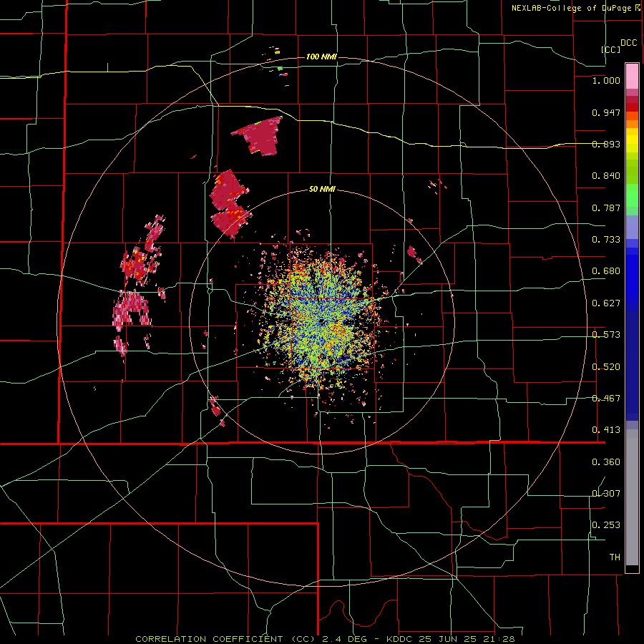
Task: Click the 0.467 scale value
Action: pos(606,399)
